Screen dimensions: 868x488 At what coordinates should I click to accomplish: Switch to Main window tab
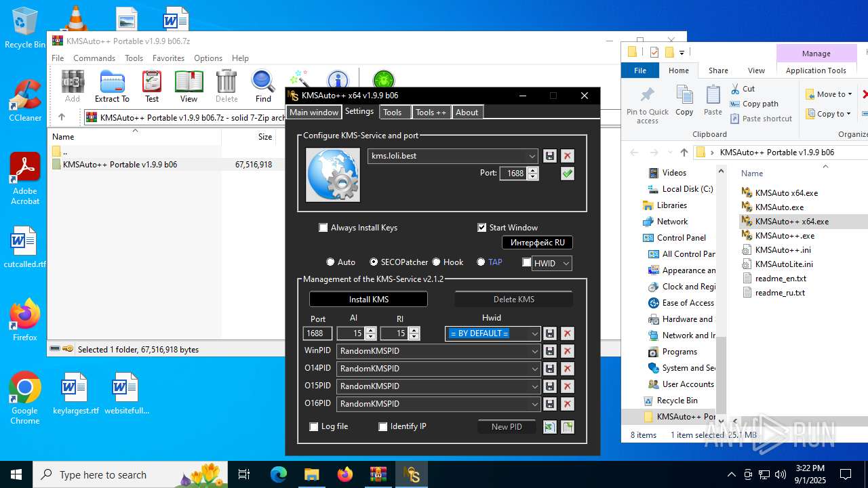tap(314, 113)
